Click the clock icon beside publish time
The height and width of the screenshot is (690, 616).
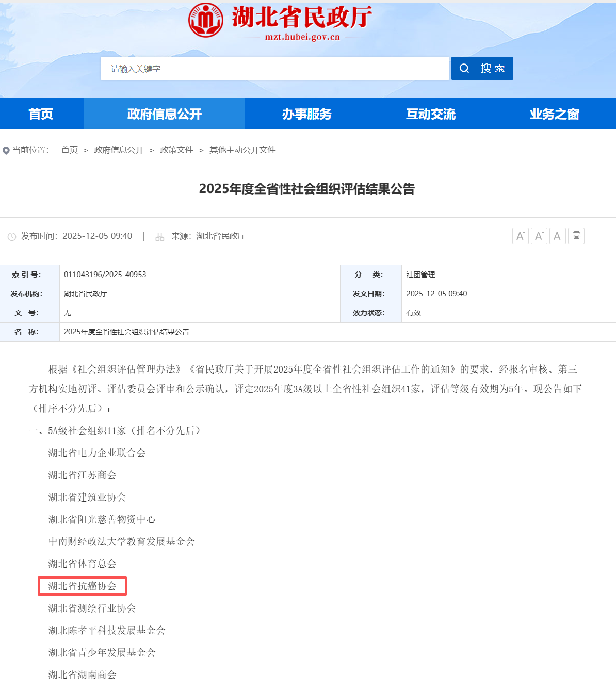12,237
